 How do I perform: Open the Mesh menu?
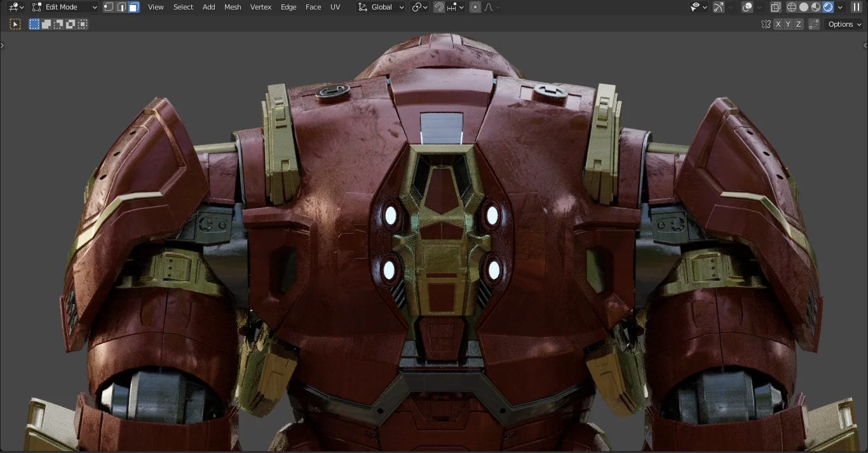[233, 7]
